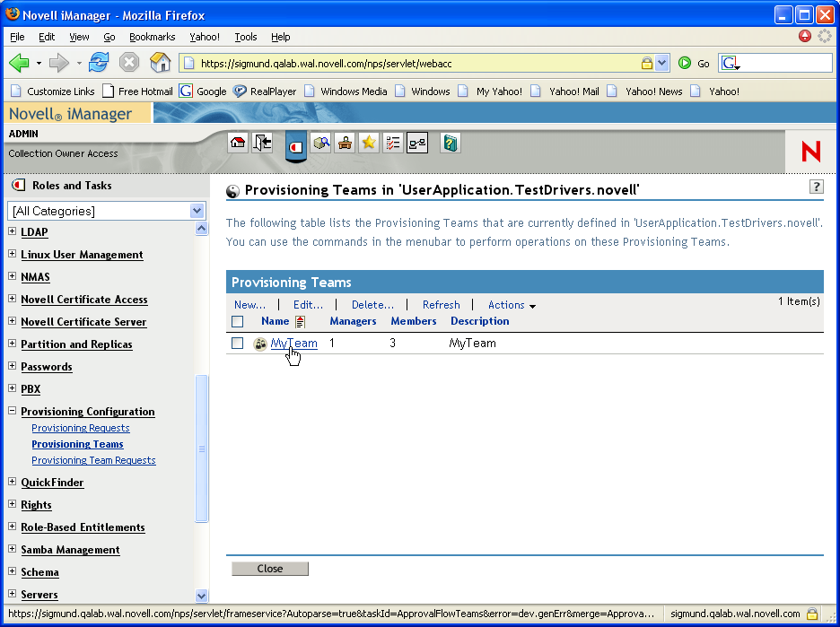Reload the page with Refresh icon
The image size is (840, 627).
(99, 63)
